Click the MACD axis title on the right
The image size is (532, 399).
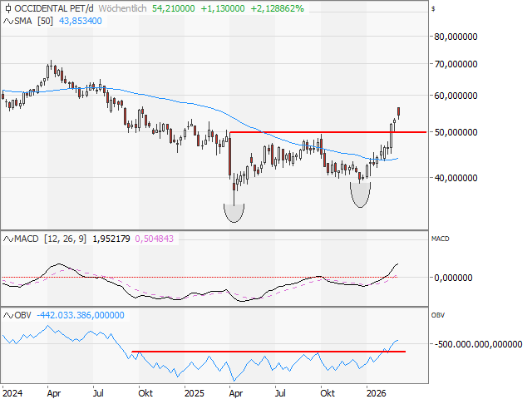point(440,239)
